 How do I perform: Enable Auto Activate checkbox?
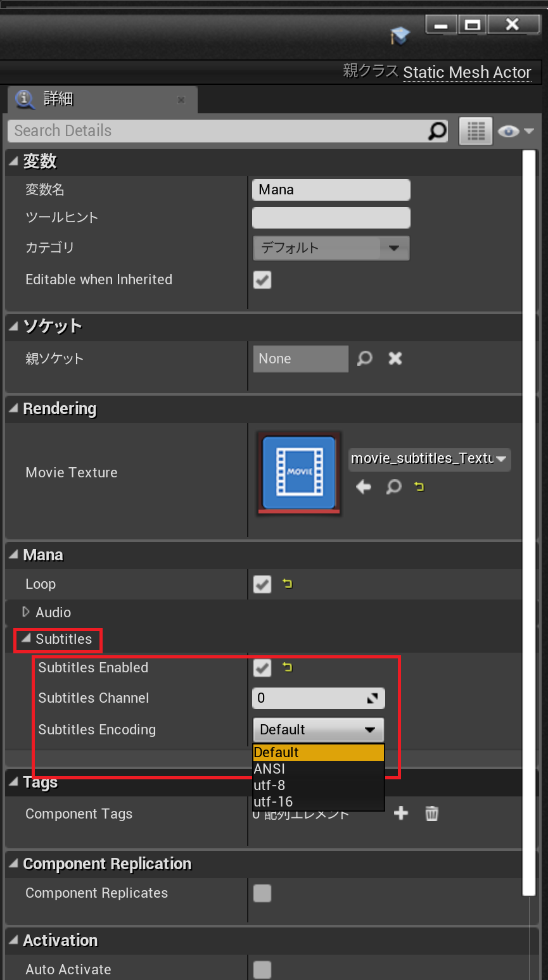(x=262, y=969)
